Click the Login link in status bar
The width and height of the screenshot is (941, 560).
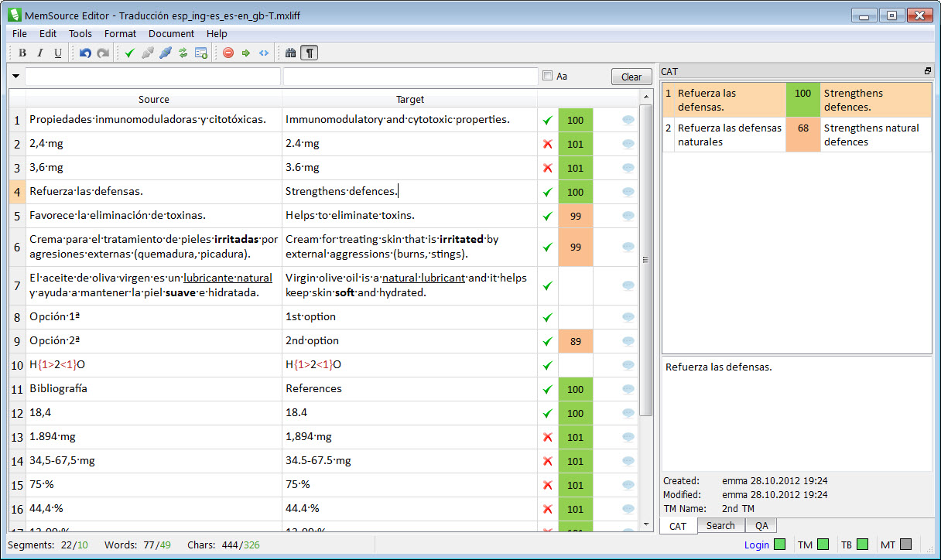point(756,545)
